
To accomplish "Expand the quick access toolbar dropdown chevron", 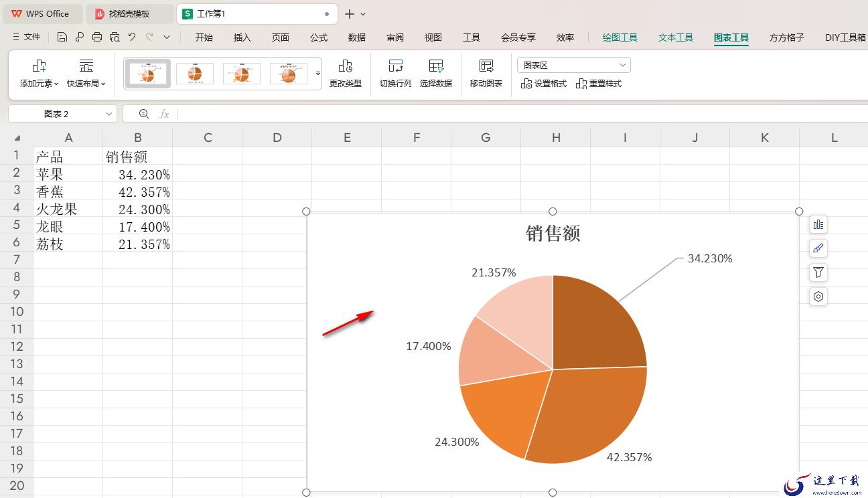I will coord(167,37).
